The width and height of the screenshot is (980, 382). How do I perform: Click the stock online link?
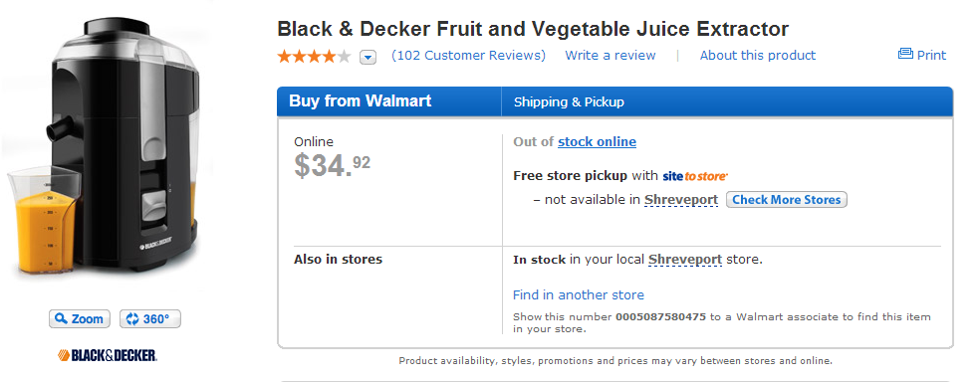pyautogui.click(x=597, y=141)
